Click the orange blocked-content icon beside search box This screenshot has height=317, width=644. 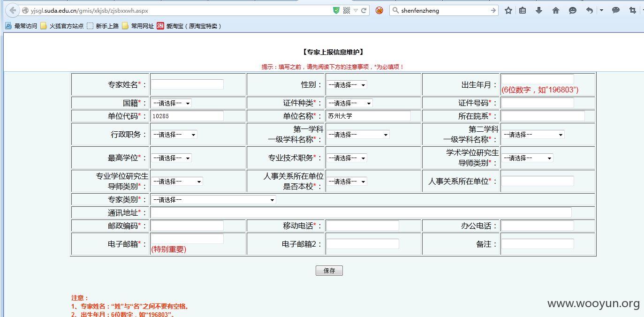click(x=379, y=10)
